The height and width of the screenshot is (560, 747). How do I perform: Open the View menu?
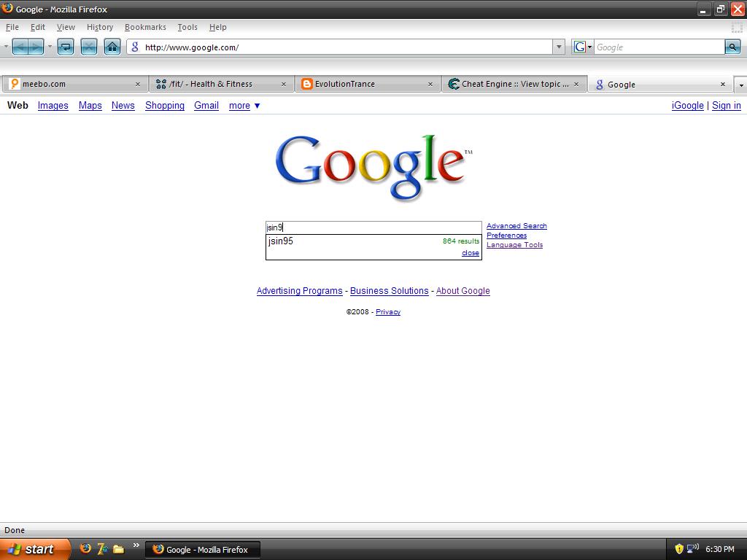pyautogui.click(x=66, y=27)
